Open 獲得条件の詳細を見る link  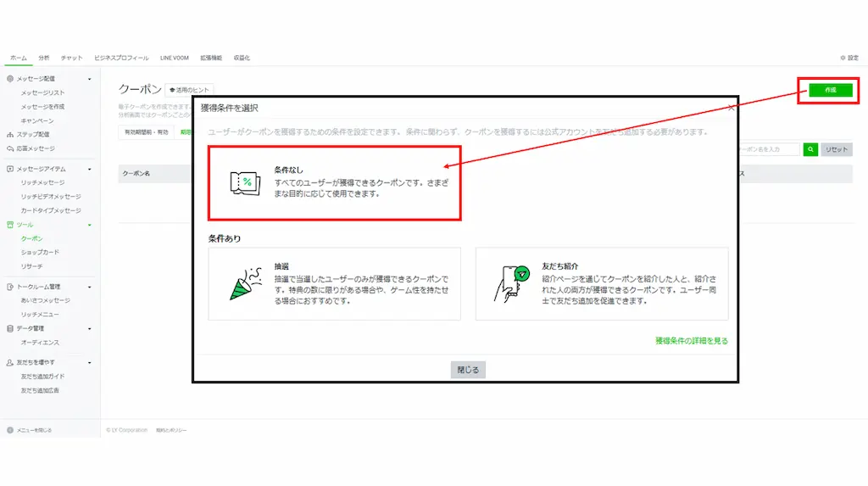pyautogui.click(x=692, y=341)
